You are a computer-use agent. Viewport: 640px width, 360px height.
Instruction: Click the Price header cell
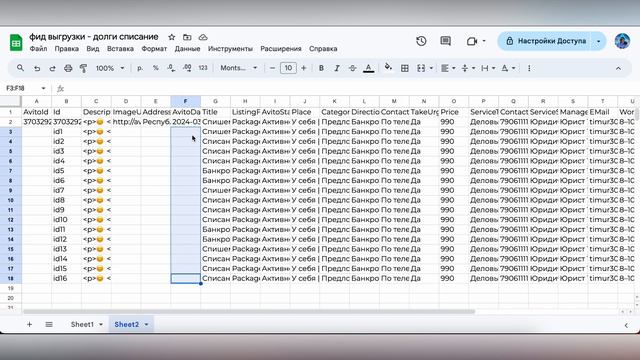click(454, 112)
